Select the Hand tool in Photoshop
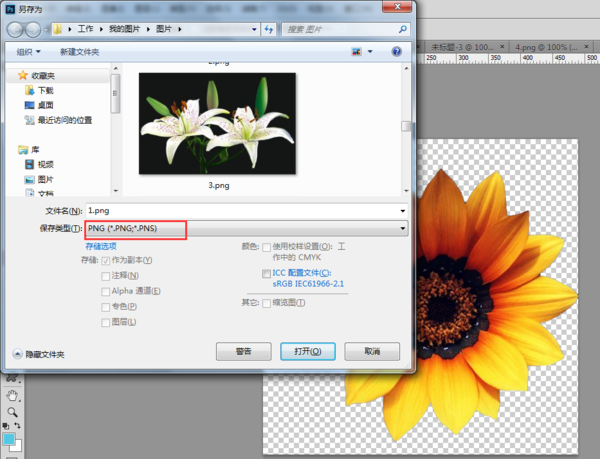Viewport: 600px width, 459px height. 12,396
